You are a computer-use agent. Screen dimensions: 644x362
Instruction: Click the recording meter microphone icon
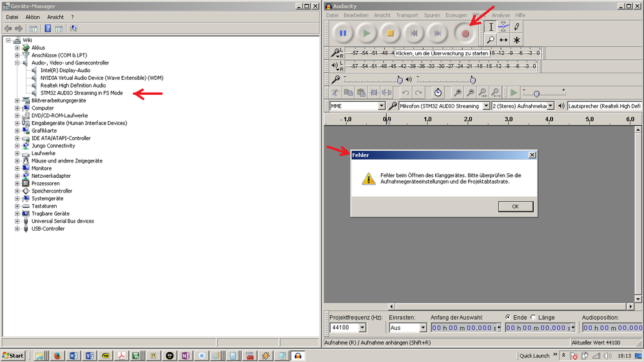(x=336, y=53)
